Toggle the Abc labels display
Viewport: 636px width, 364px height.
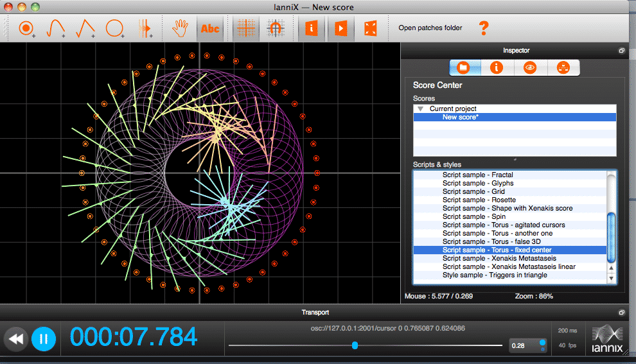(x=210, y=28)
